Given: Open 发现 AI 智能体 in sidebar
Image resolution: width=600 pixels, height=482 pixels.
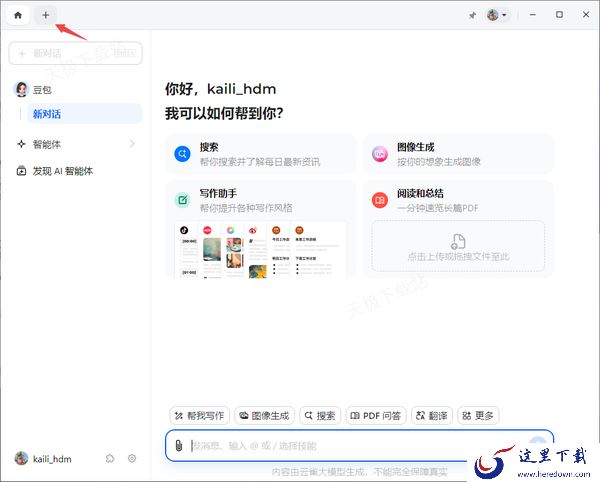Looking at the screenshot, I should (62, 171).
